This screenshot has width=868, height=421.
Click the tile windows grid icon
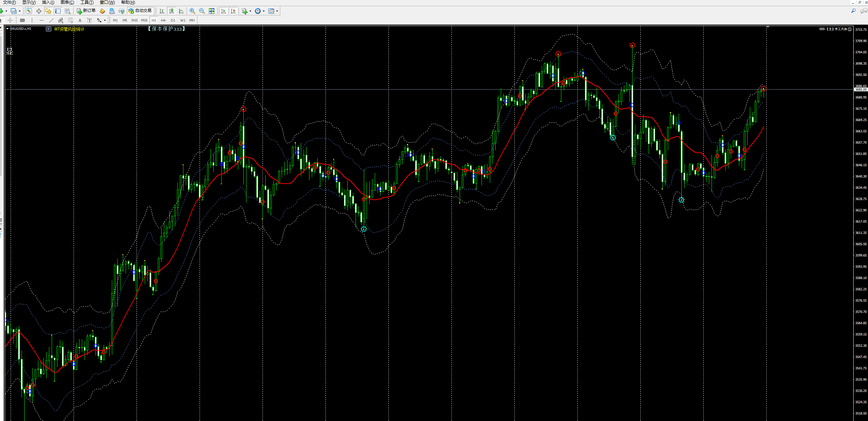(212, 11)
